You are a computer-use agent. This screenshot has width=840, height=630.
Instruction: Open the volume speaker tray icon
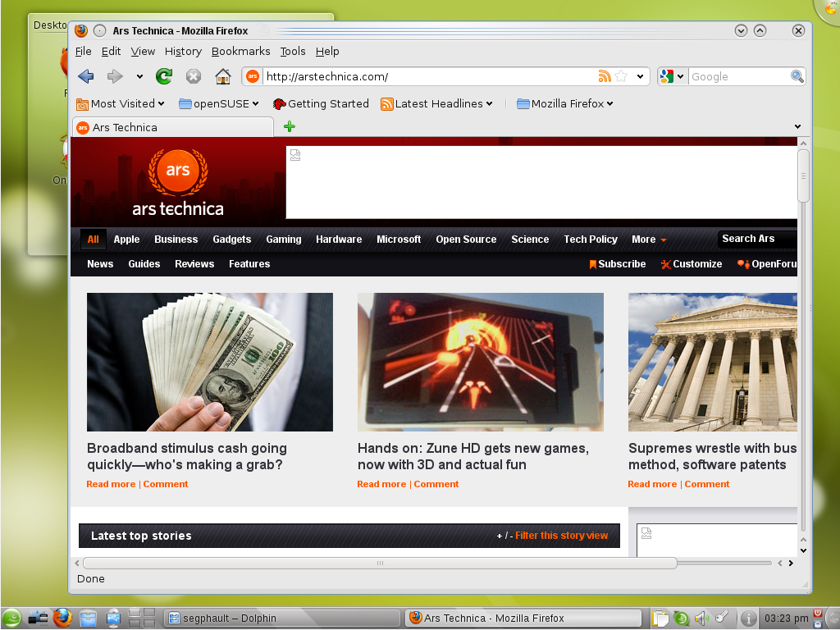coord(701,619)
